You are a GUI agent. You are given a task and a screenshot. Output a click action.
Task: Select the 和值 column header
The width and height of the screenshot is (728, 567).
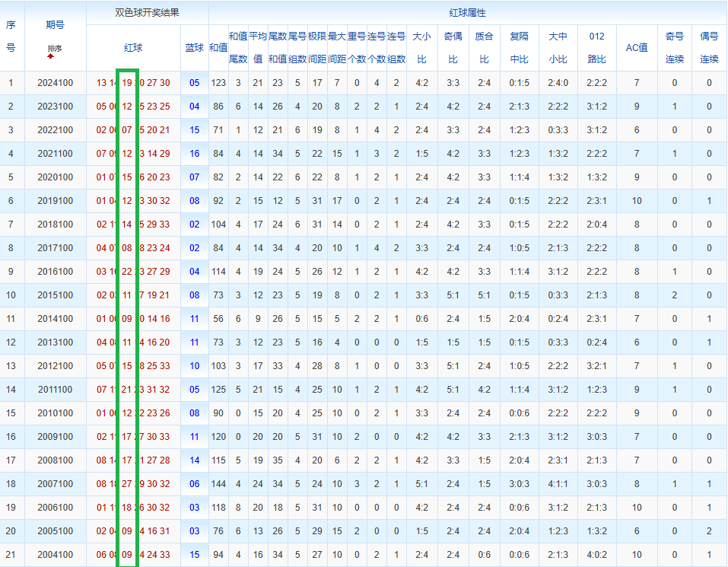coord(218,48)
